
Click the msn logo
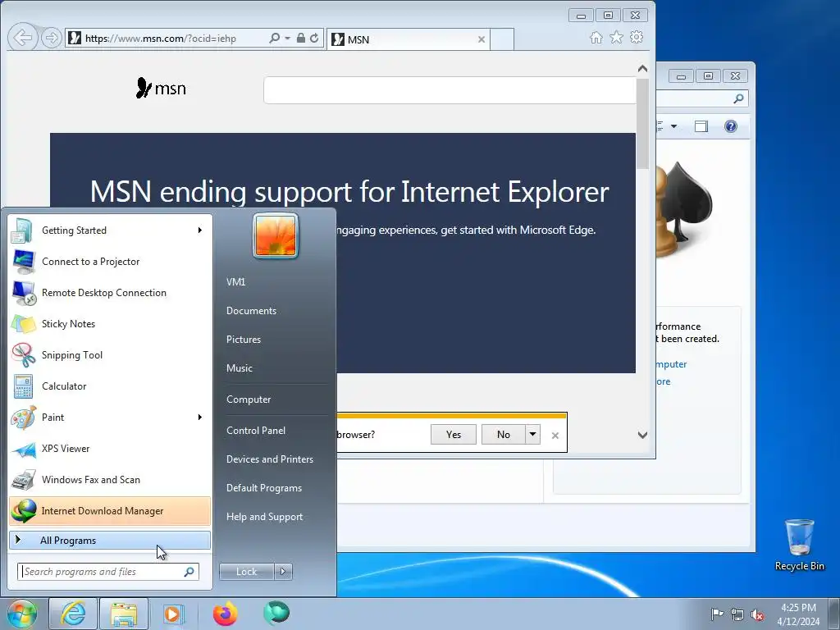(161, 89)
